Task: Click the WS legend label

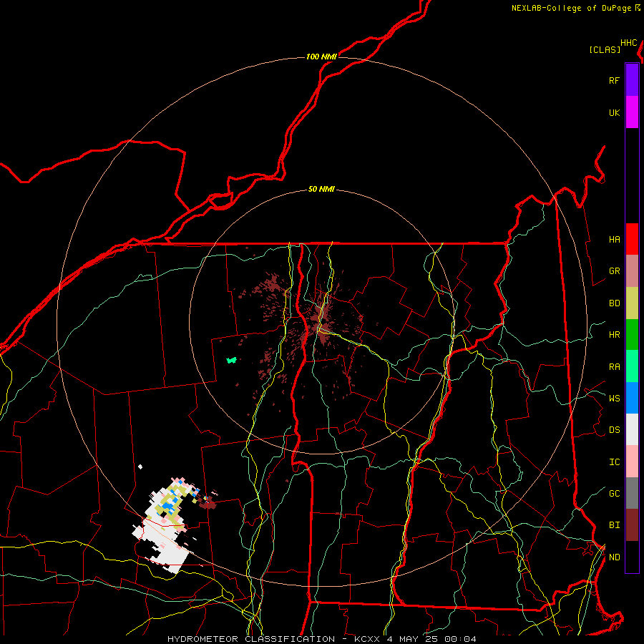Action: click(x=614, y=398)
